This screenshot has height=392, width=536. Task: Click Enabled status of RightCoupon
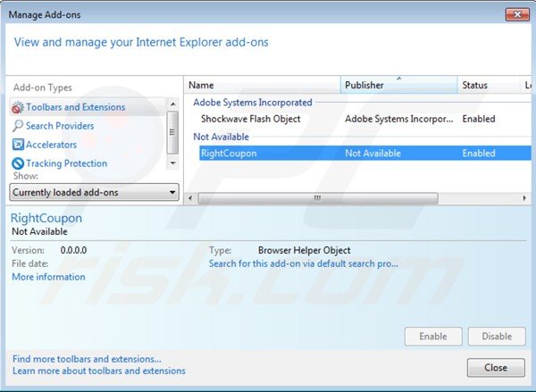(x=479, y=153)
